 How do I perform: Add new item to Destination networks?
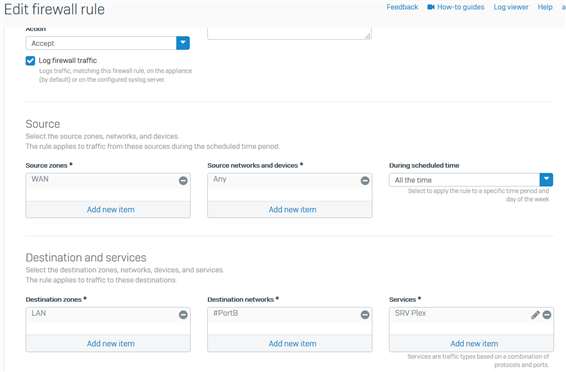pos(292,344)
